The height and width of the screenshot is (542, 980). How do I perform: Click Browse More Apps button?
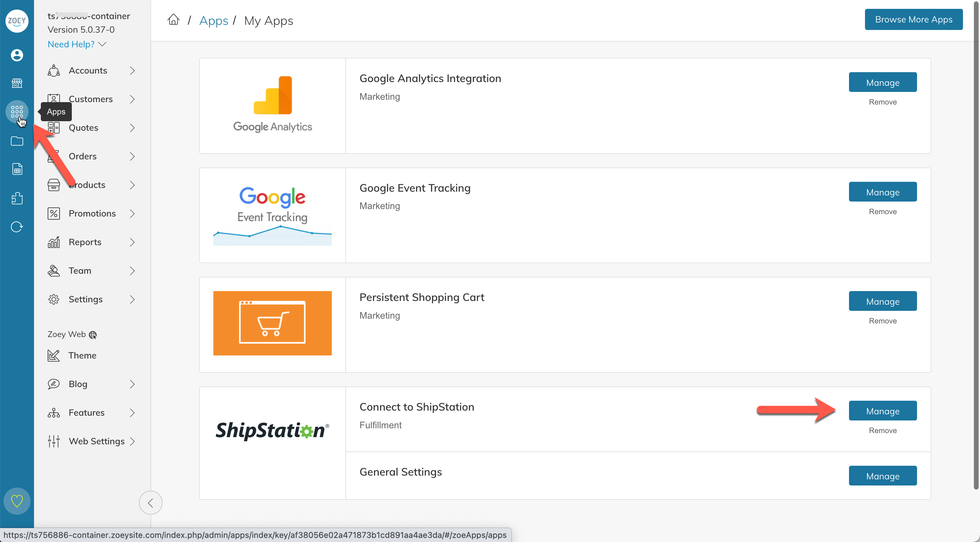point(913,19)
